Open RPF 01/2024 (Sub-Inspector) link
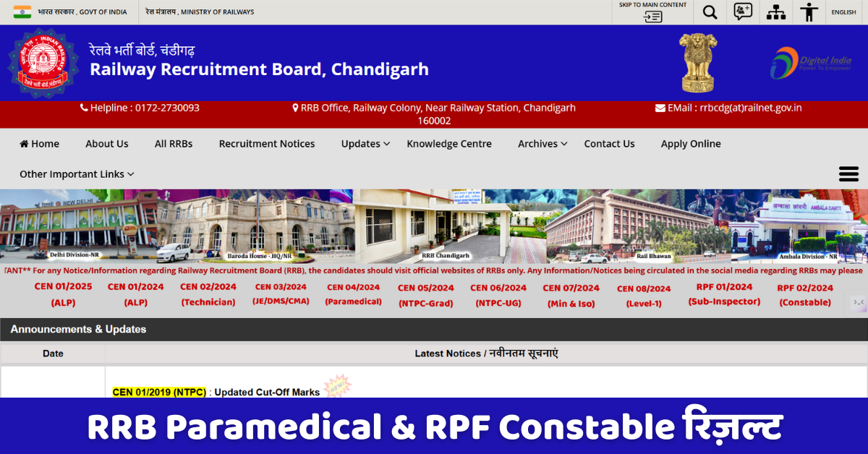868x454 pixels. (724, 294)
